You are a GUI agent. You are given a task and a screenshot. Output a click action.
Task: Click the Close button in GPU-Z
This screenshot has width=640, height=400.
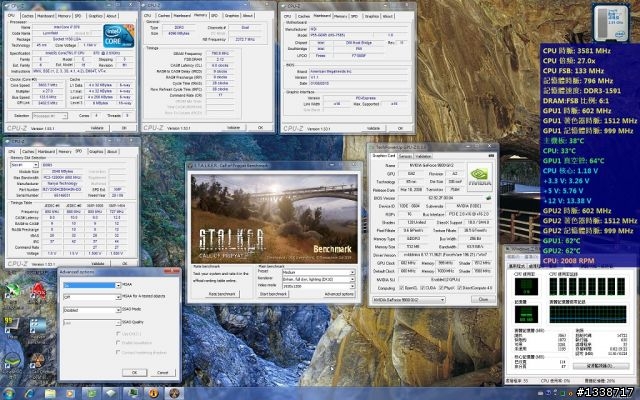coord(483,300)
